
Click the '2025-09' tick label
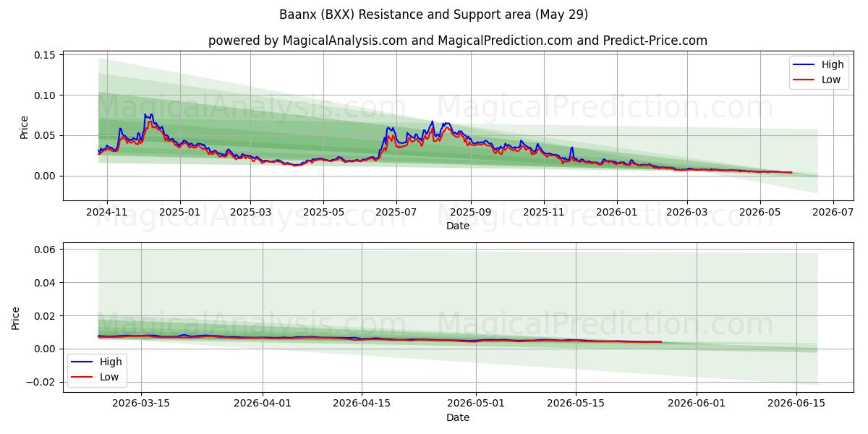471,213
